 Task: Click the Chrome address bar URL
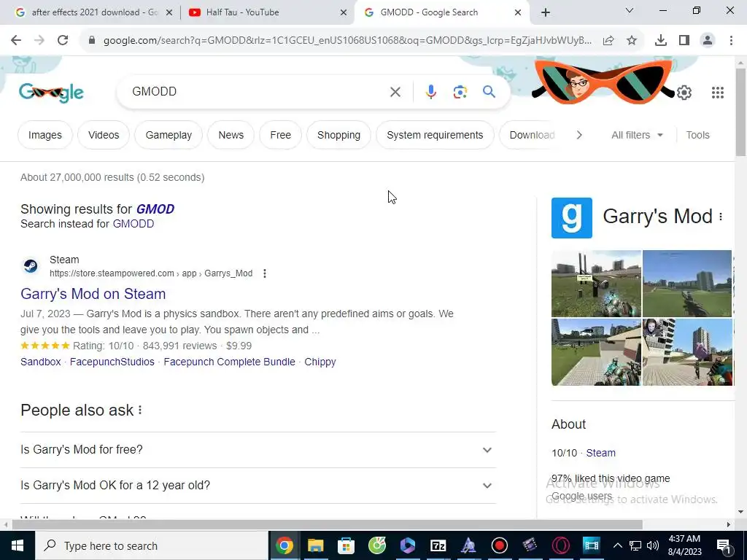pos(347,41)
